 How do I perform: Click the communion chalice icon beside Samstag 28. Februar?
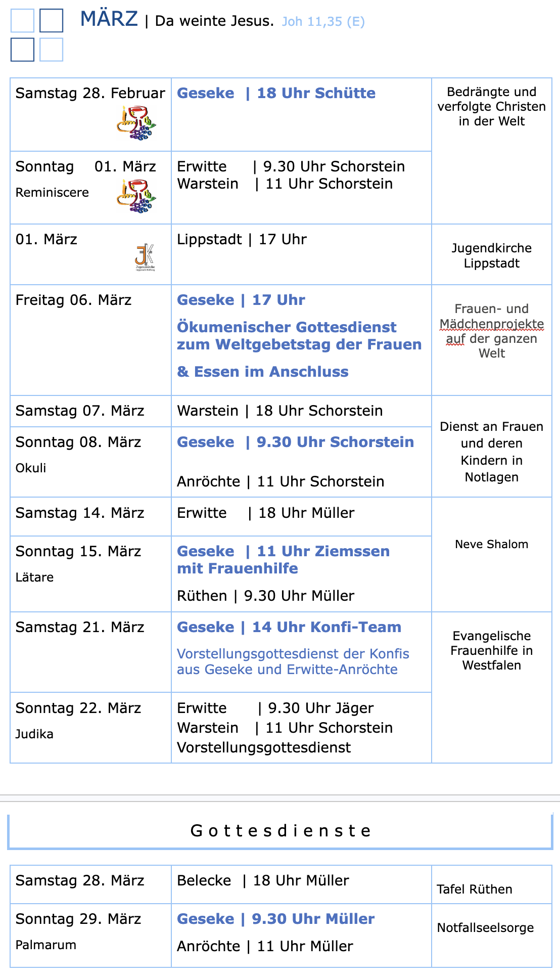[x=136, y=123]
